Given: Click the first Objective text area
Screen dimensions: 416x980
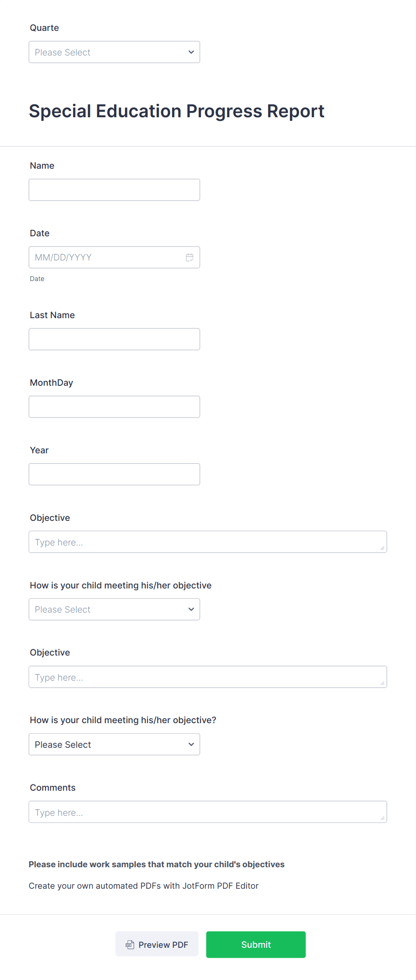Looking at the screenshot, I should point(208,541).
